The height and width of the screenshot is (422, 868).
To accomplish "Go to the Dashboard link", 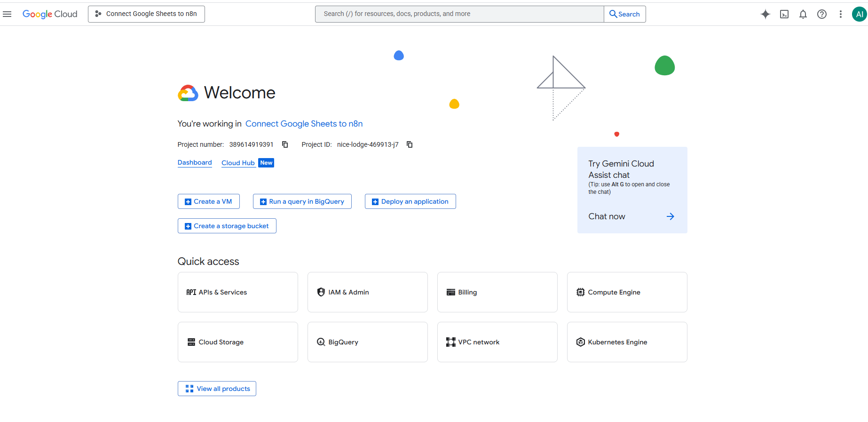I will click(x=195, y=162).
